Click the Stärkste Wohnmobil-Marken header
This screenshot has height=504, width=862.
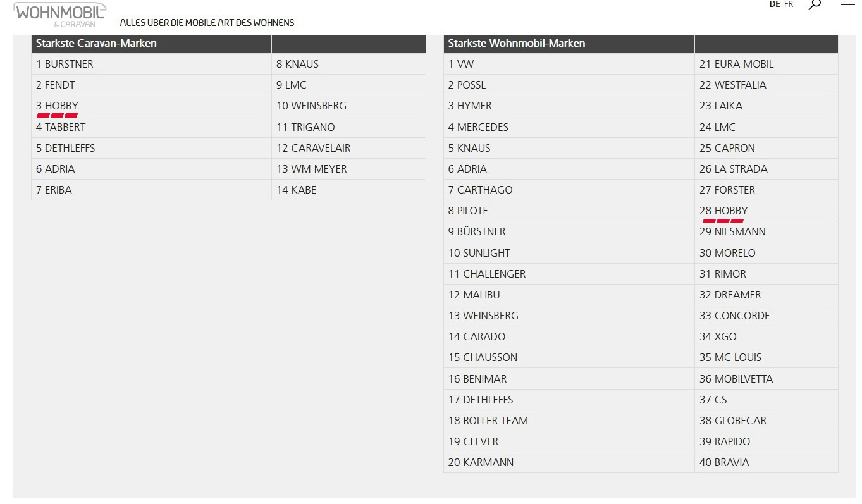[569, 43]
